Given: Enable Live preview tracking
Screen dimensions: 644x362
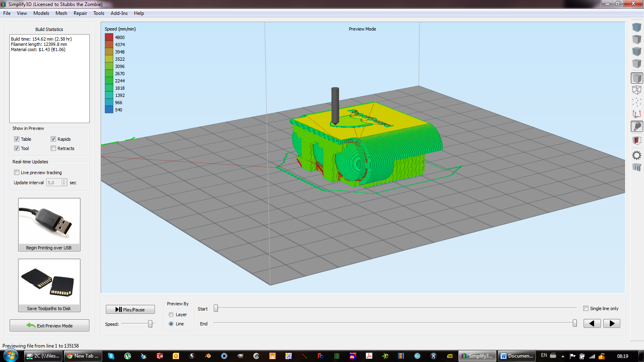Looking at the screenshot, I should pos(17,173).
